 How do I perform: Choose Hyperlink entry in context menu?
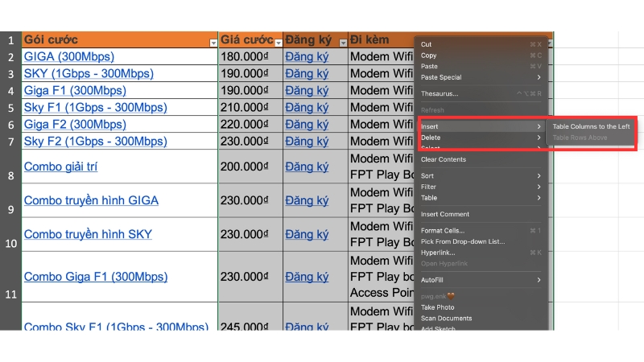pyautogui.click(x=481, y=253)
